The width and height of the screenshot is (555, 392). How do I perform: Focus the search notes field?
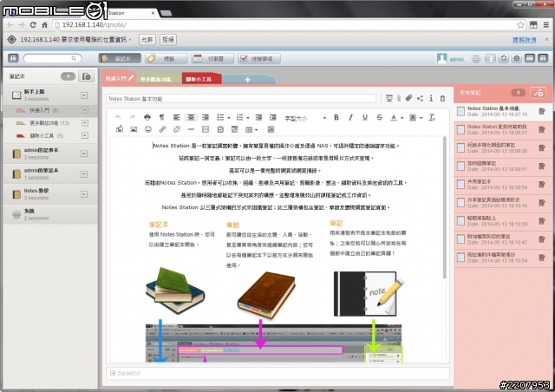[x=52, y=58]
